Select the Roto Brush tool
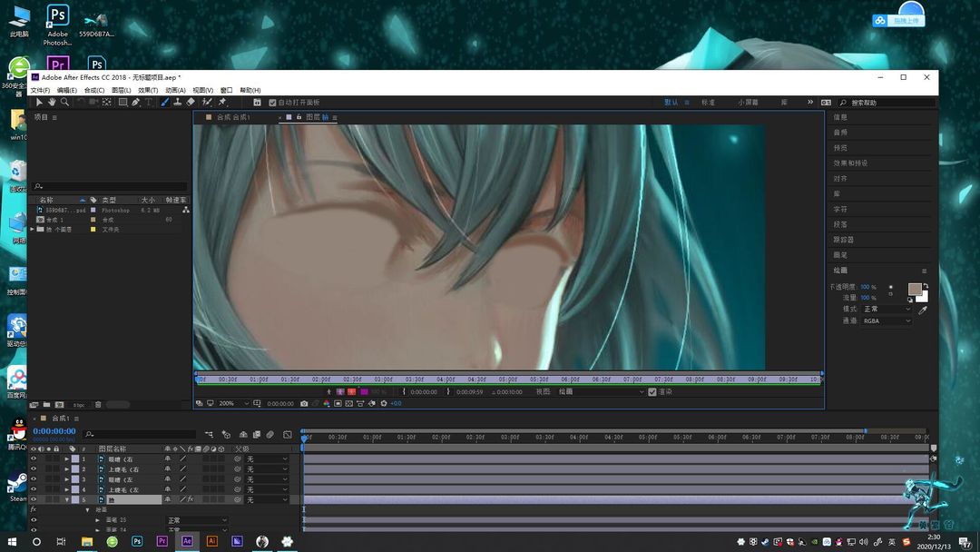Viewport: 980px width, 552px height. (207, 102)
